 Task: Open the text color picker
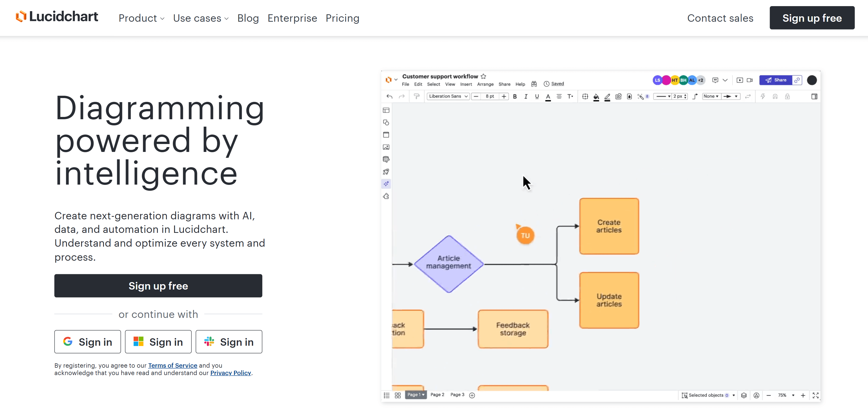pyautogui.click(x=548, y=97)
